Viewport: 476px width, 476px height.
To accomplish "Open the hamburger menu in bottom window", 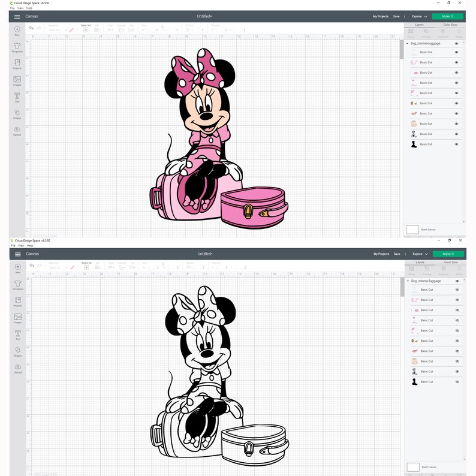I will [x=17, y=254].
